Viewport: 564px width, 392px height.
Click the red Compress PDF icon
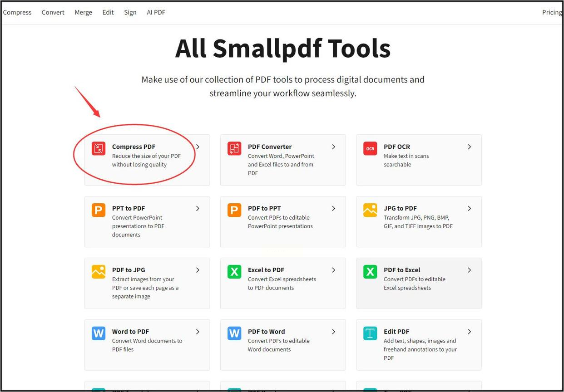pos(99,148)
